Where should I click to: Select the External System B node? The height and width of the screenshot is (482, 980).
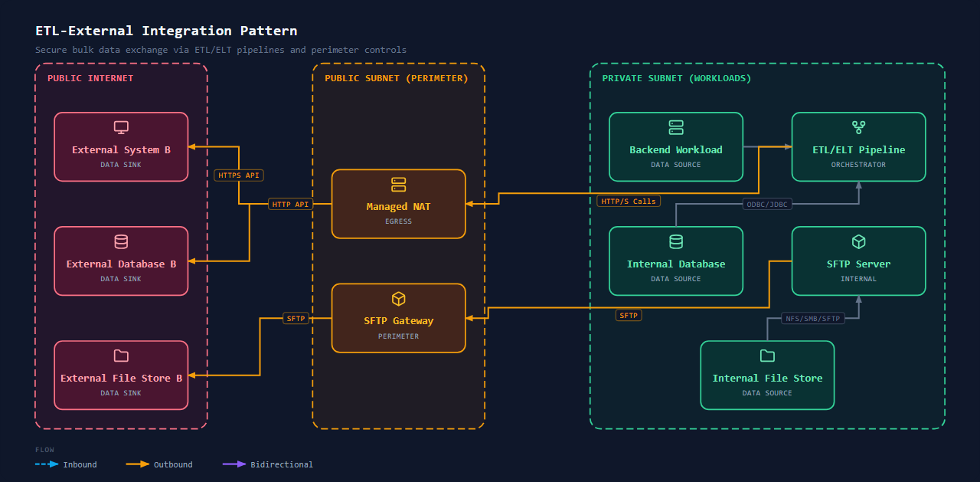[121, 147]
